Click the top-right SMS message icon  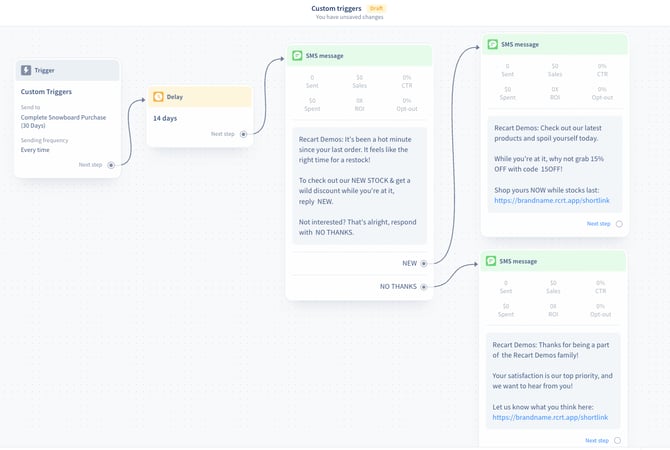491,45
